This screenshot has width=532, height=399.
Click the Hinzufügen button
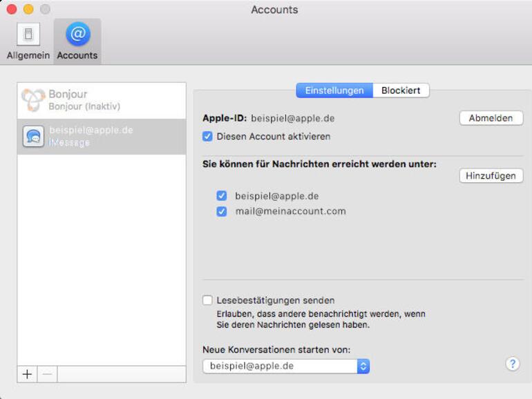[491, 175]
